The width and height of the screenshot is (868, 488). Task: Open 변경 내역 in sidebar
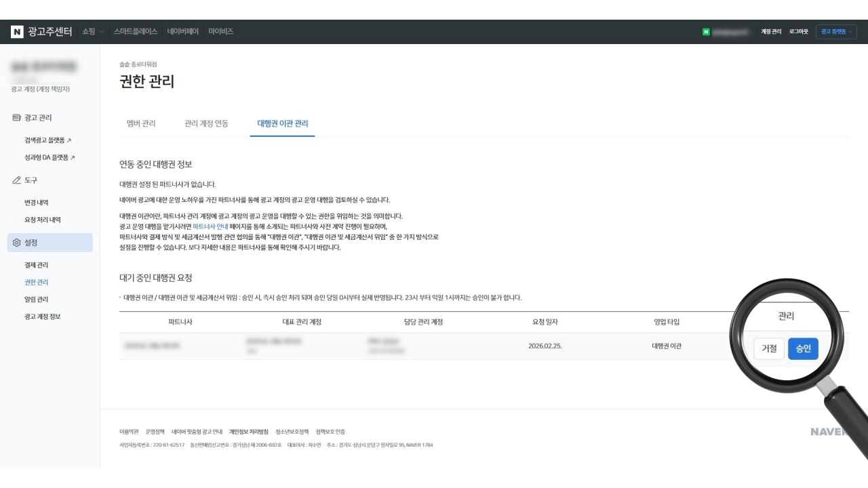coord(36,203)
